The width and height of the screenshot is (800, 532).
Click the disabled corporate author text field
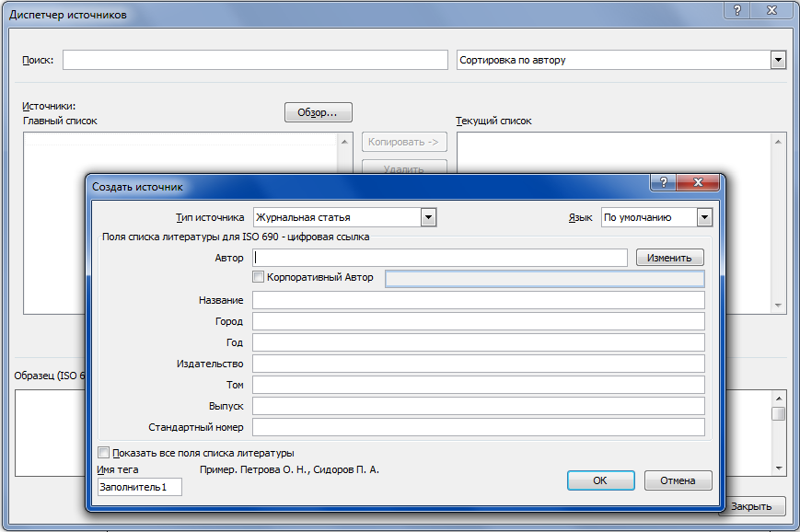click(x=544, y=279)
